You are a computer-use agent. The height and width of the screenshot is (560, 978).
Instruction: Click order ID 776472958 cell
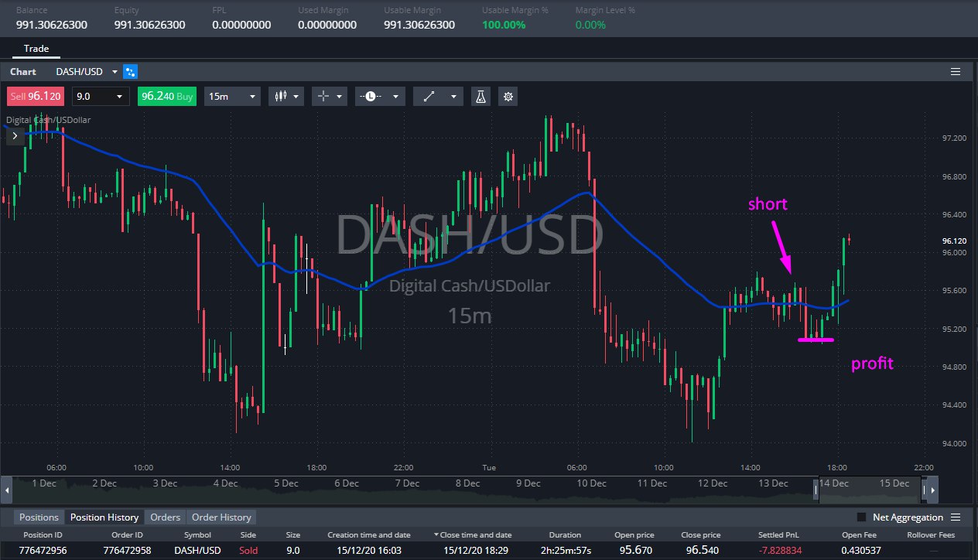127,551
